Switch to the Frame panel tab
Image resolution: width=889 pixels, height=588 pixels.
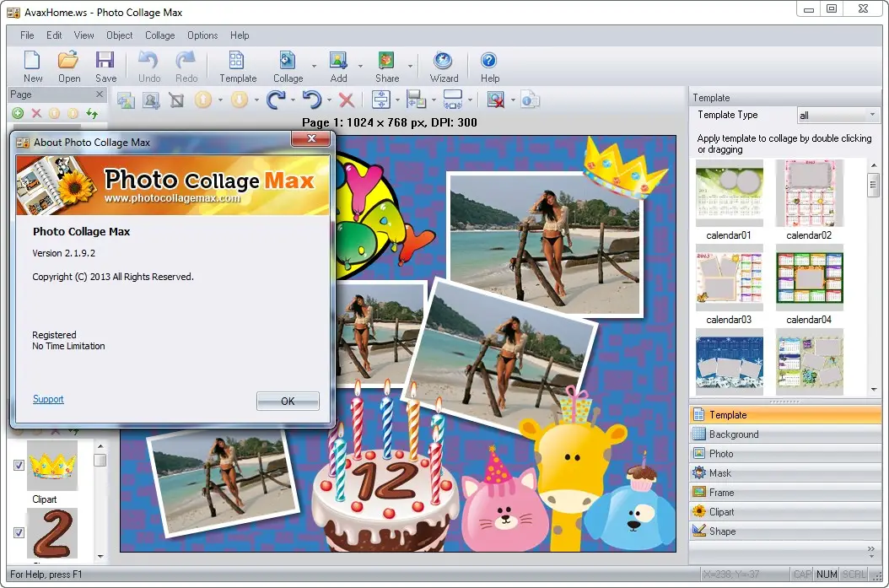(785, 493)
